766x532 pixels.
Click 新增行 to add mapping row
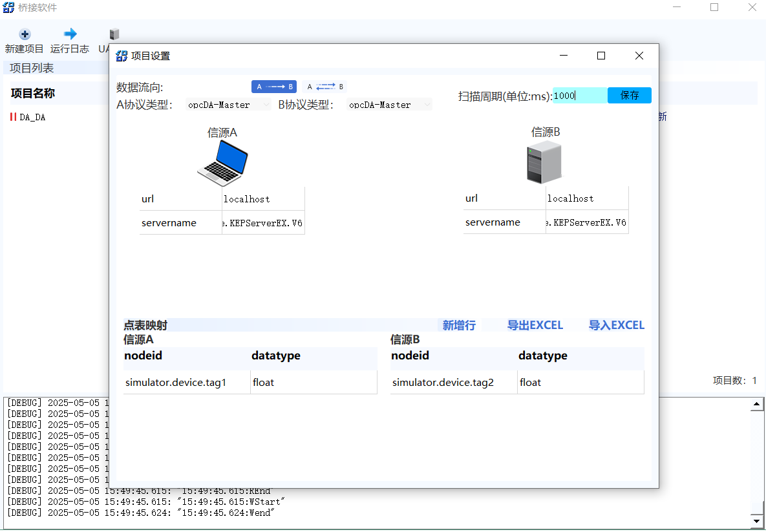(459, 325)
